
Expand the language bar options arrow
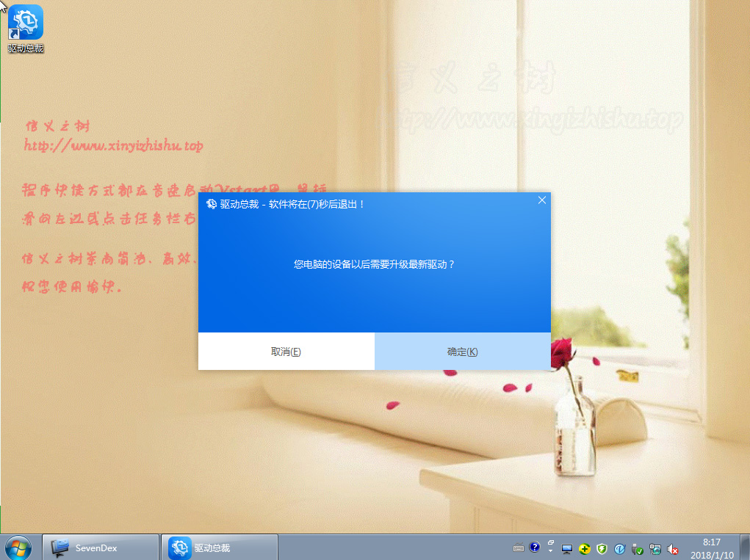(550, 551)
